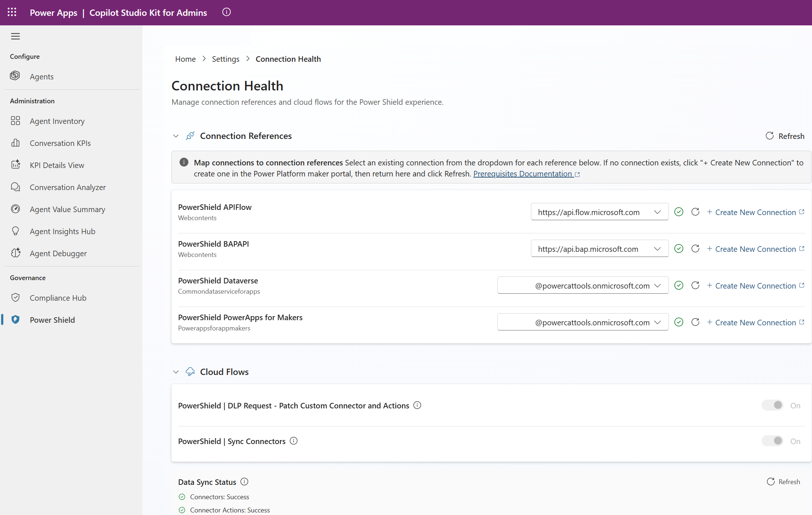This screenshot has height=515, width=812.
Task: Click the green status check for BAPAPI
Action: [x=679, y=248]
